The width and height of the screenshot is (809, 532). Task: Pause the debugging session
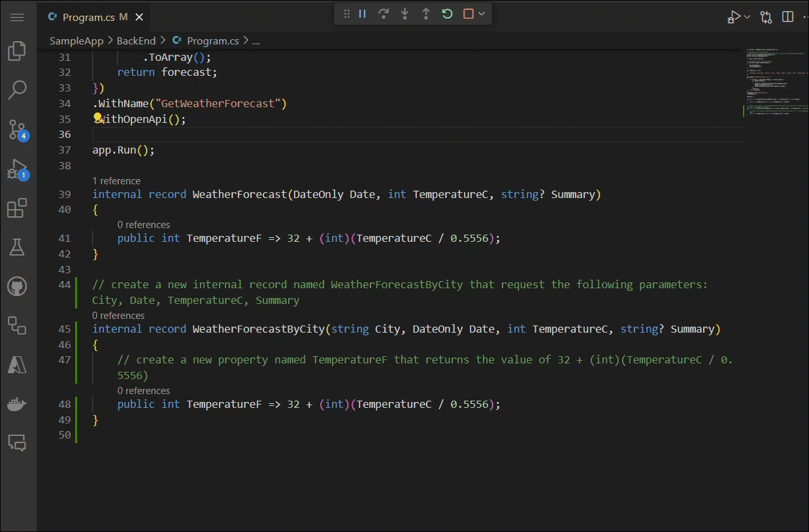[x=362, y=14]
